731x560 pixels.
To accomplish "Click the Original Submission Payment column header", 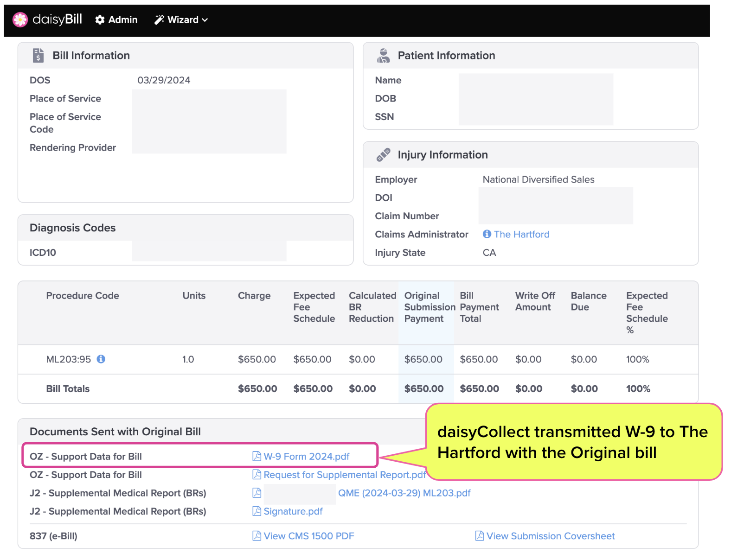I will click(x=430, y=307).
